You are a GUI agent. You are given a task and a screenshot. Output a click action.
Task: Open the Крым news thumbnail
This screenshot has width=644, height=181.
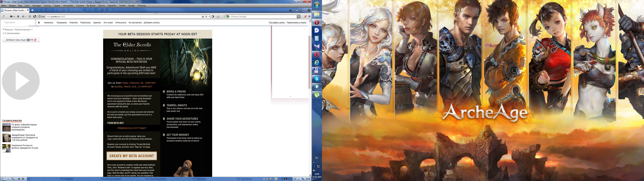[x=7, y=127]
